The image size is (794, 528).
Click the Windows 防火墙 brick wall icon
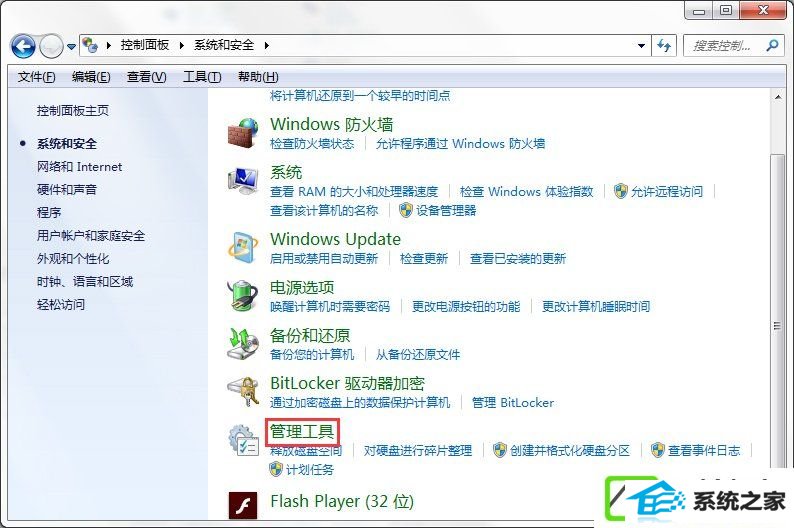[x=244, y=132]
